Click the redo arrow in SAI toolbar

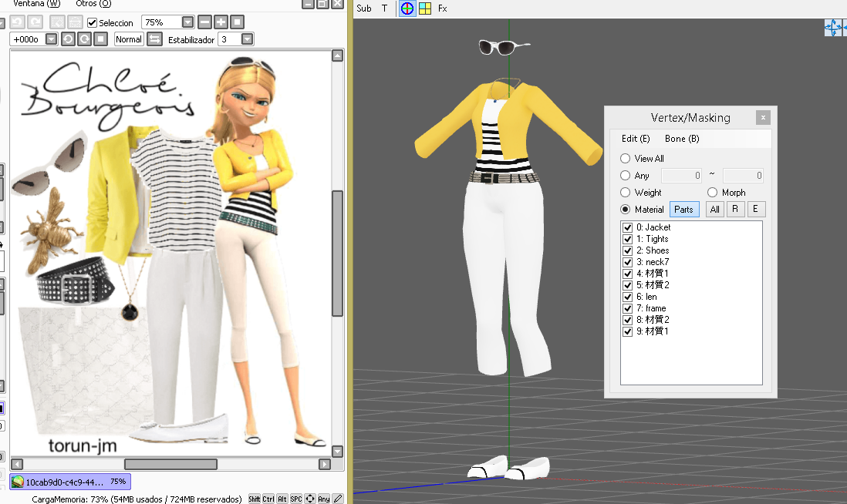tap(35, 22)
